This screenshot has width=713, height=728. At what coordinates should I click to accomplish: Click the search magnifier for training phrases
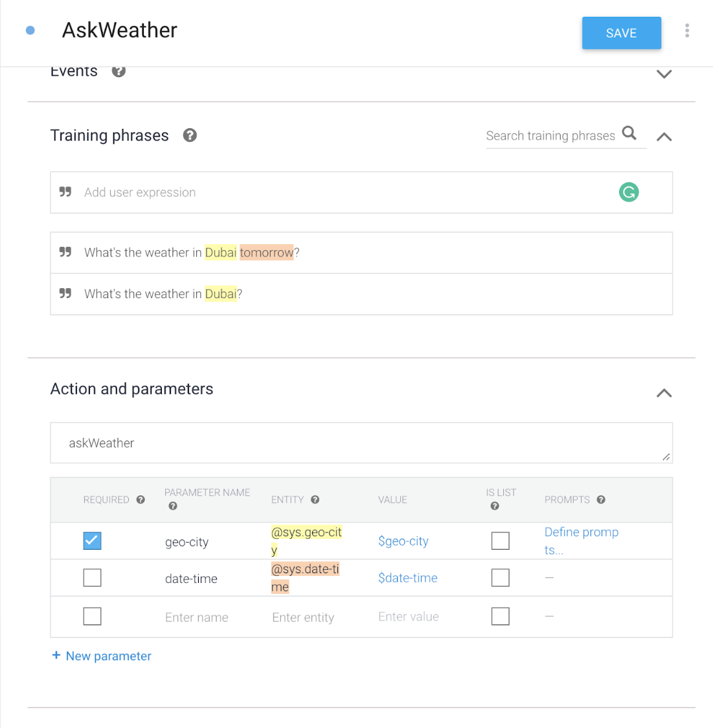click(x=629, y=133)
